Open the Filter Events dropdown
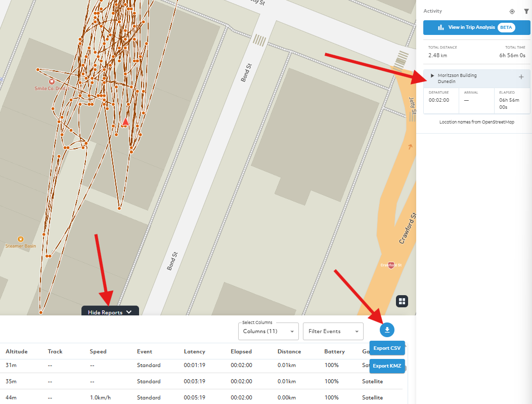This screenshot has width=532, height=404. 333,332
